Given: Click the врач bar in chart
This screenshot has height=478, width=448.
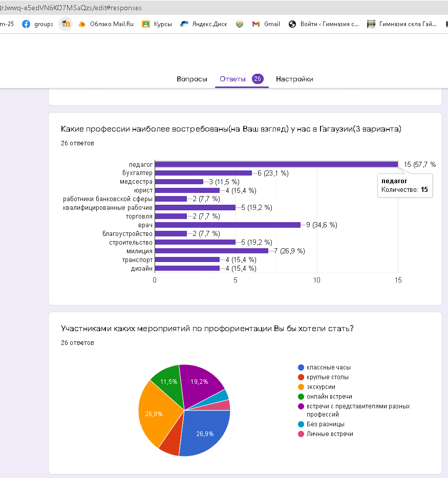Looking at the screenshot, I should coord(227,225).
